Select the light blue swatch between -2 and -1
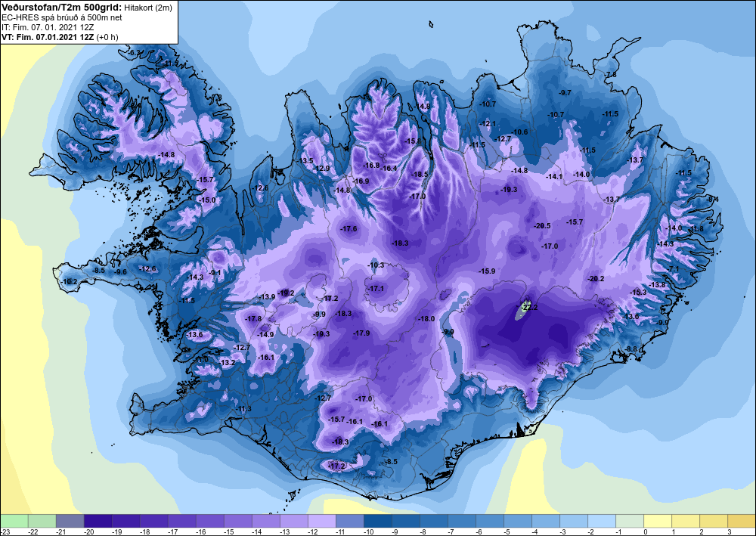Viewport: 756px width, 536px height. click(x=602, y=521)
